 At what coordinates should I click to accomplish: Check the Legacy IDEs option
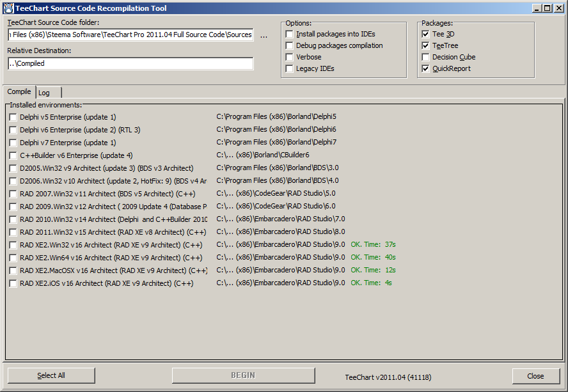coord(289,69)
